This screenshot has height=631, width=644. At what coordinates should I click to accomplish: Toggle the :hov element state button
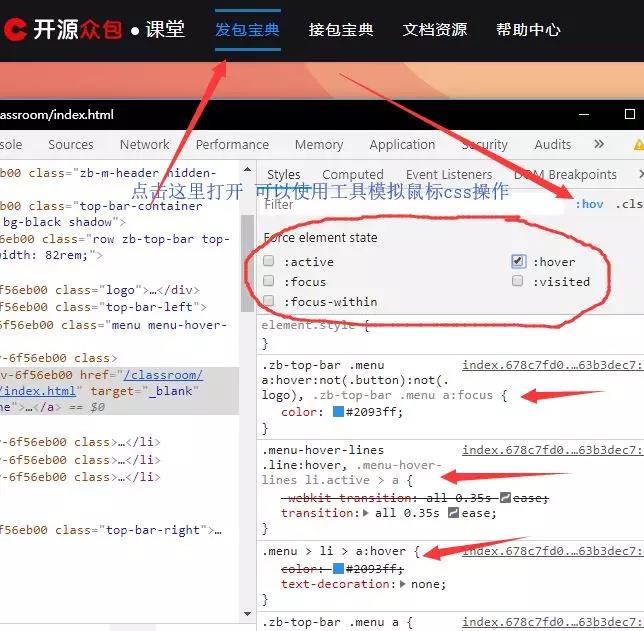tap(589, 204)
